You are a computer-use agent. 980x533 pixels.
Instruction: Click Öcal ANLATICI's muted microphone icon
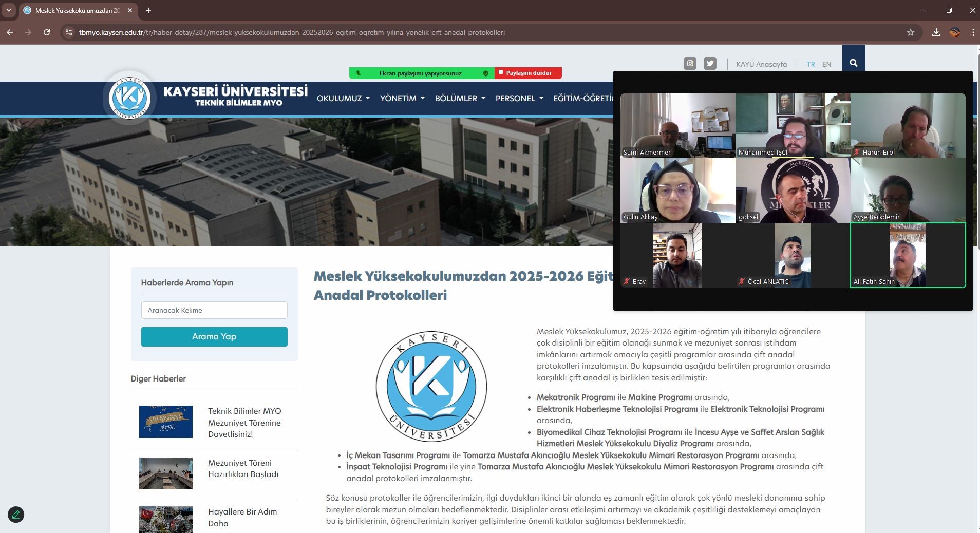pos(742,281)
